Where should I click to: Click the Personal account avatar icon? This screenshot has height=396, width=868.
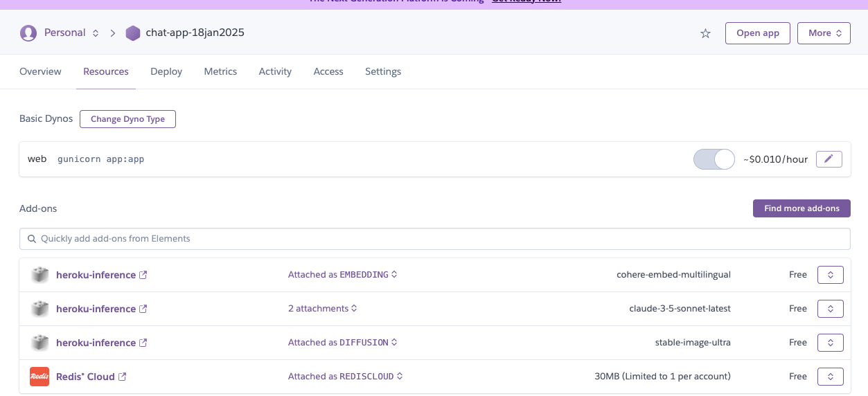(x=28, y=33)
